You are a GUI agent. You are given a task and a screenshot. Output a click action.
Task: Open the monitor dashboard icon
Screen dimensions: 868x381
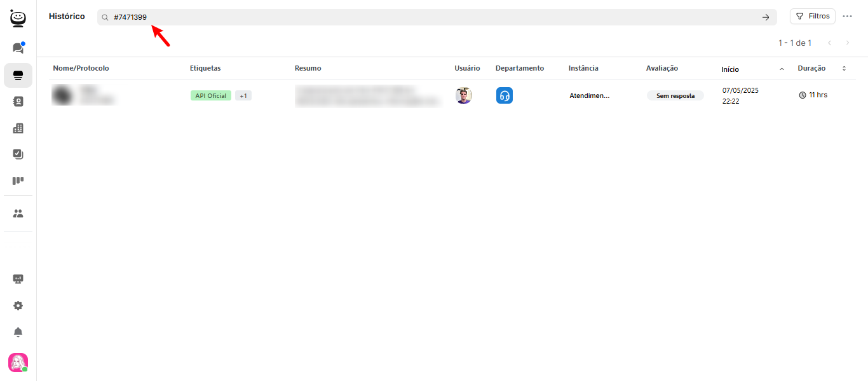pos(18,279)
